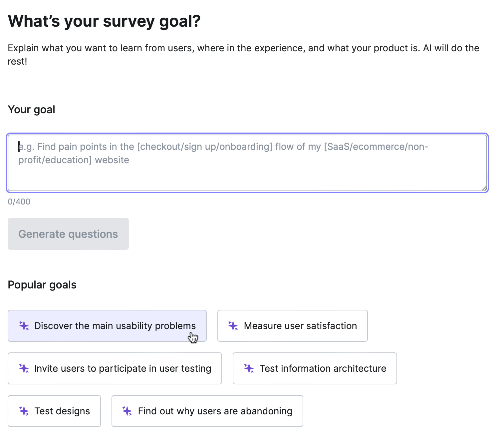Click the sparkle icon on 'Measure user satisfaction'
The height and width of the screenshot is (443, 504).
(x=233, y=326)
